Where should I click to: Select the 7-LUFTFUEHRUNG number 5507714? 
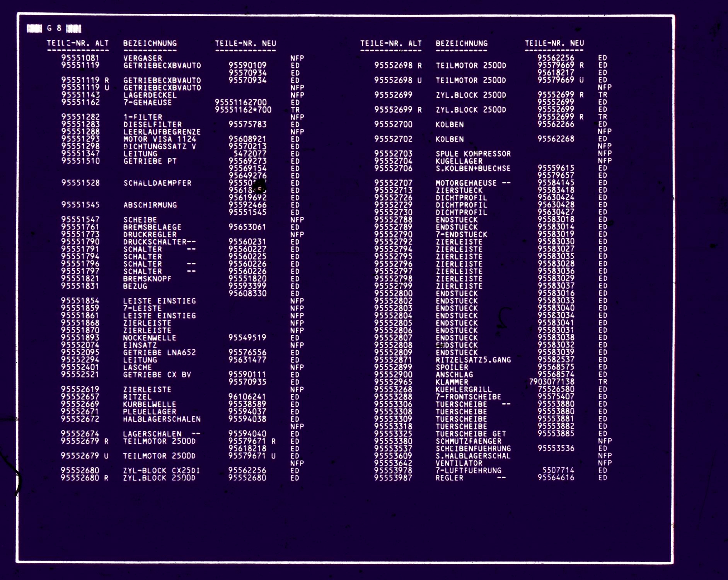[558, 471]
